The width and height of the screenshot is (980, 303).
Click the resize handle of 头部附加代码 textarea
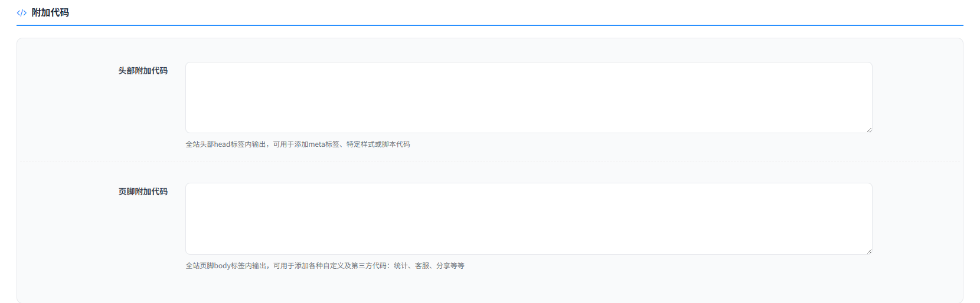tap(869, 130)
